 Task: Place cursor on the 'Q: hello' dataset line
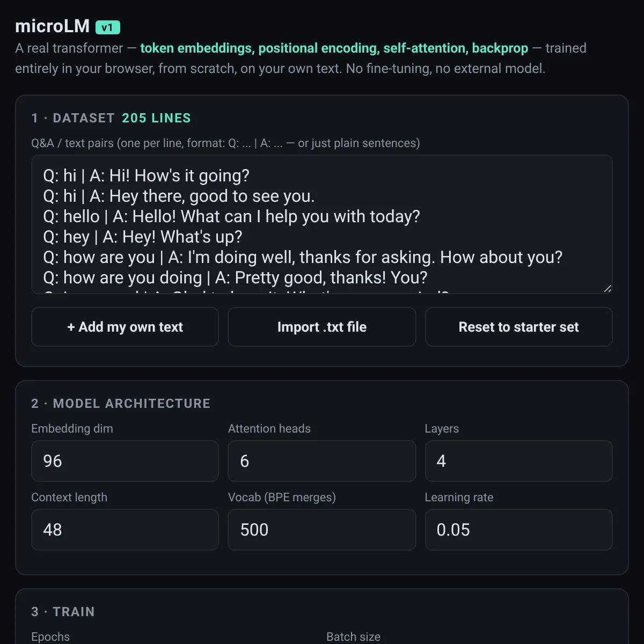coord(231,216)
